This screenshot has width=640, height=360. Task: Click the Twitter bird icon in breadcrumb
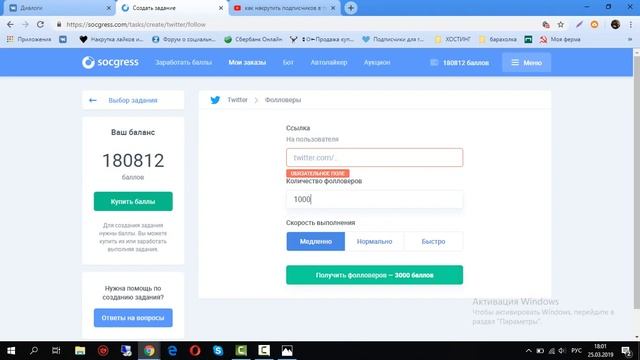215,100
